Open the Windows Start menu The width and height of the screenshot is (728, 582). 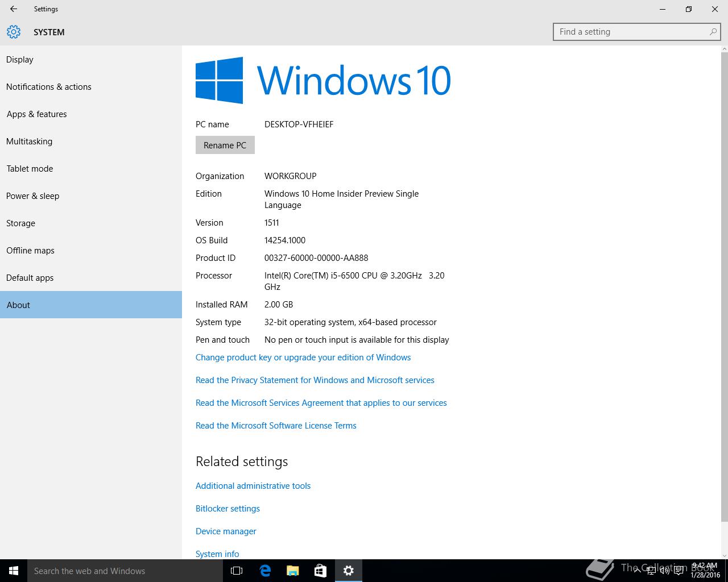click(x=14, y=571)
